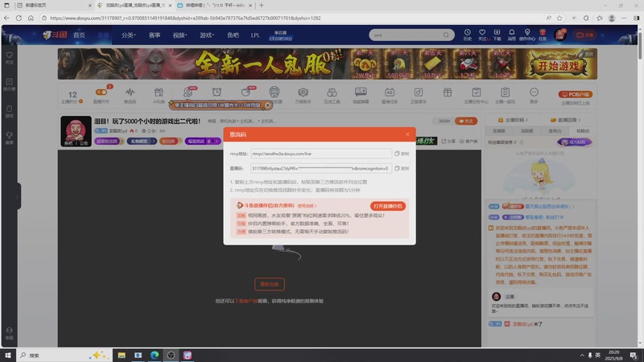The image size is (644, 362).
Task: Open 消息 bell notifications icon
Action: [x=511, y=35]
